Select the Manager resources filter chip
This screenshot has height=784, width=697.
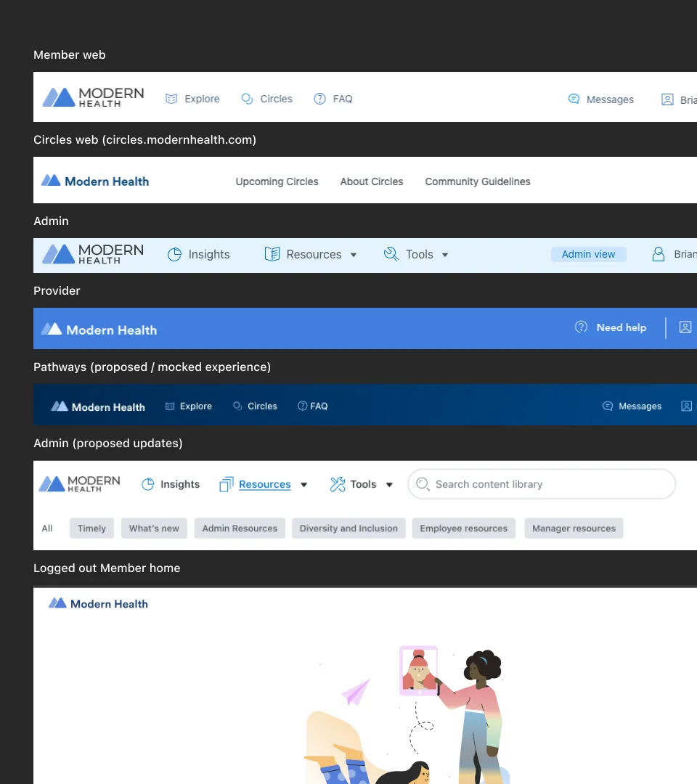574,528
